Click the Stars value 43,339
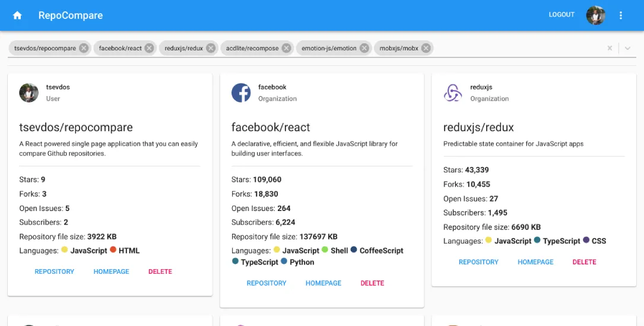 point(477,170)
